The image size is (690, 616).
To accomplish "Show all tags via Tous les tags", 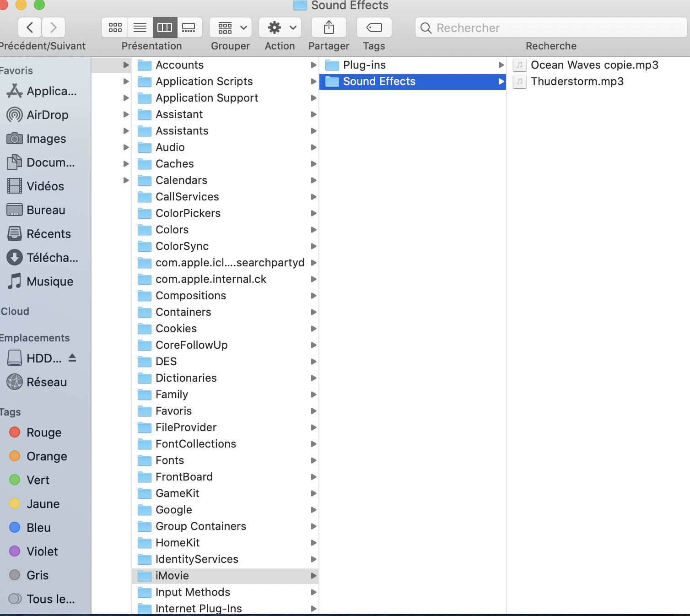I will (50, 599).
